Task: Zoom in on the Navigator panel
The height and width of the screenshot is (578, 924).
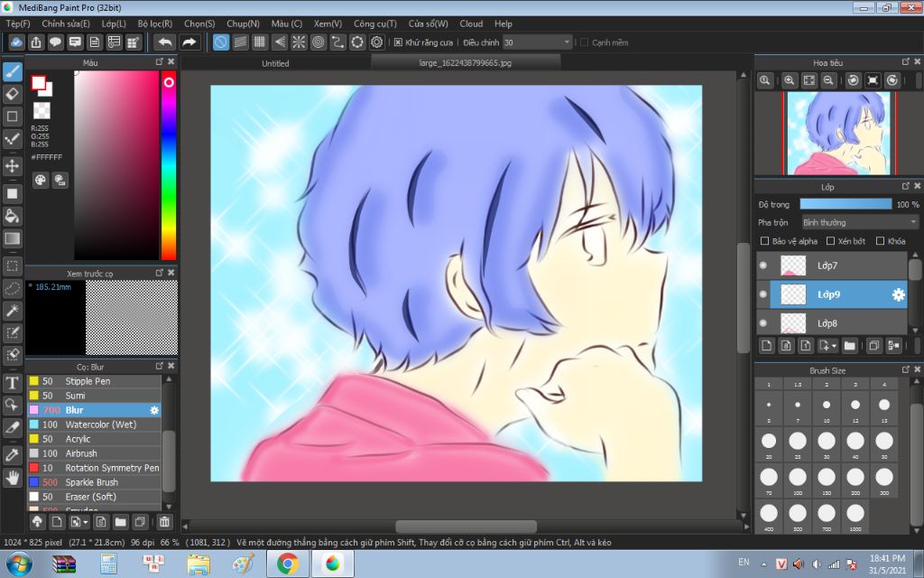Action: coord(790,80)
